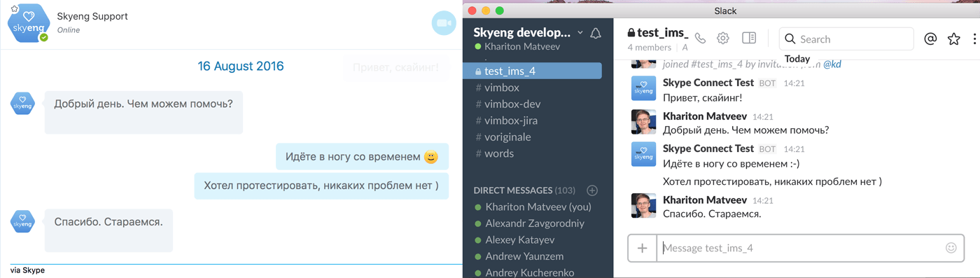The image size is (980, 278).
Task: Click the '16 August 2016' date header
Action: point(241,67)
